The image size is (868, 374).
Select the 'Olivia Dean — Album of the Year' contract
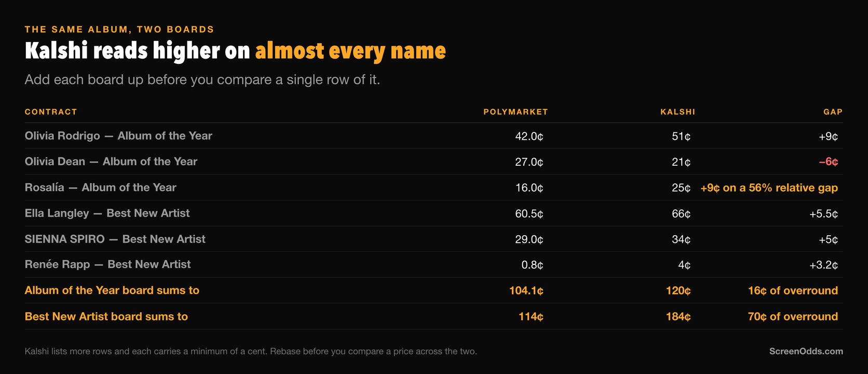pos(111,162)
